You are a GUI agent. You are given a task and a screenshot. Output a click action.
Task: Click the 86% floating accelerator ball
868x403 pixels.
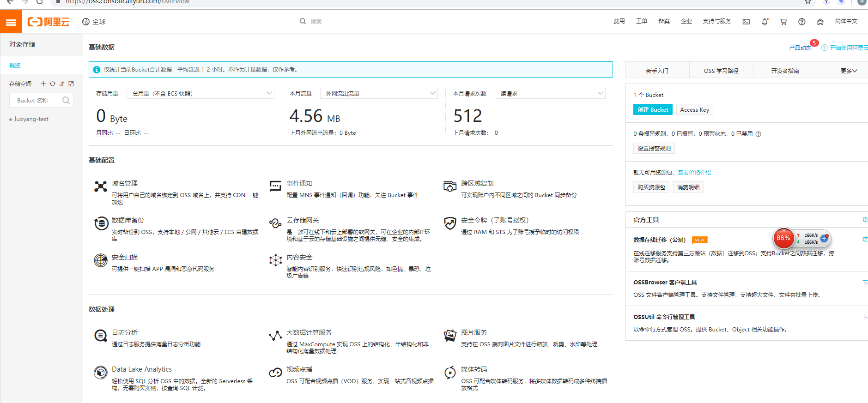[783, 238]
